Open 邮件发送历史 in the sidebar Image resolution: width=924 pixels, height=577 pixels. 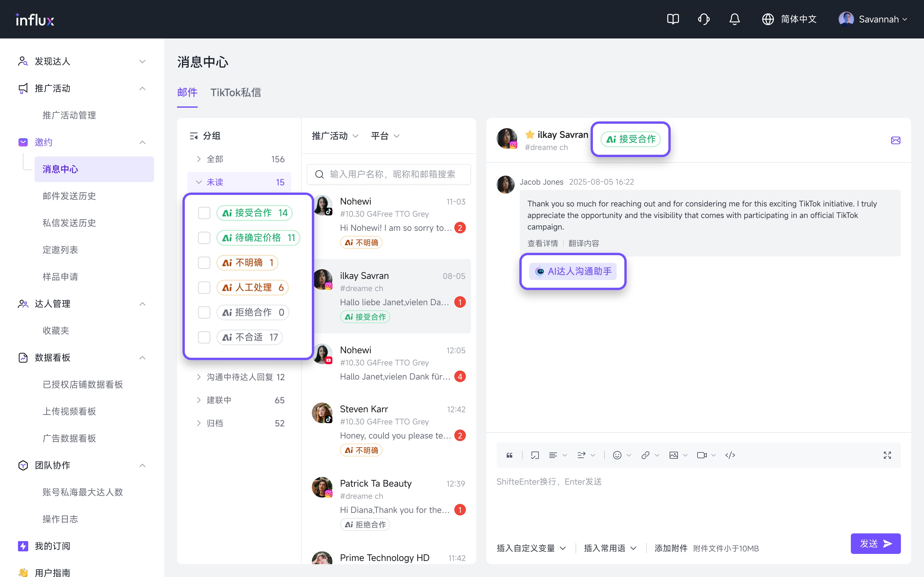[x=69, y=196]
